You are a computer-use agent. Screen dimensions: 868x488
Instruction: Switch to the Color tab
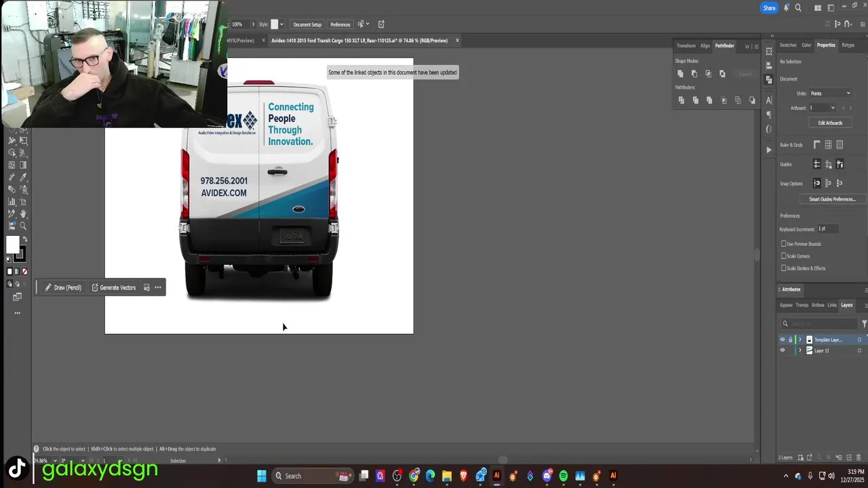(806, 45)
